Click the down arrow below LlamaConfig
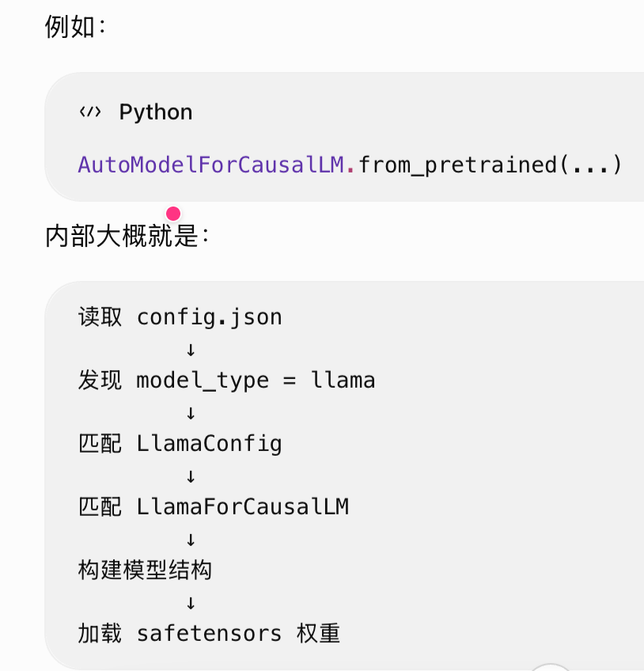Image resolution: width=644 pixels, height=671 pixels. (x=191, y=476)
